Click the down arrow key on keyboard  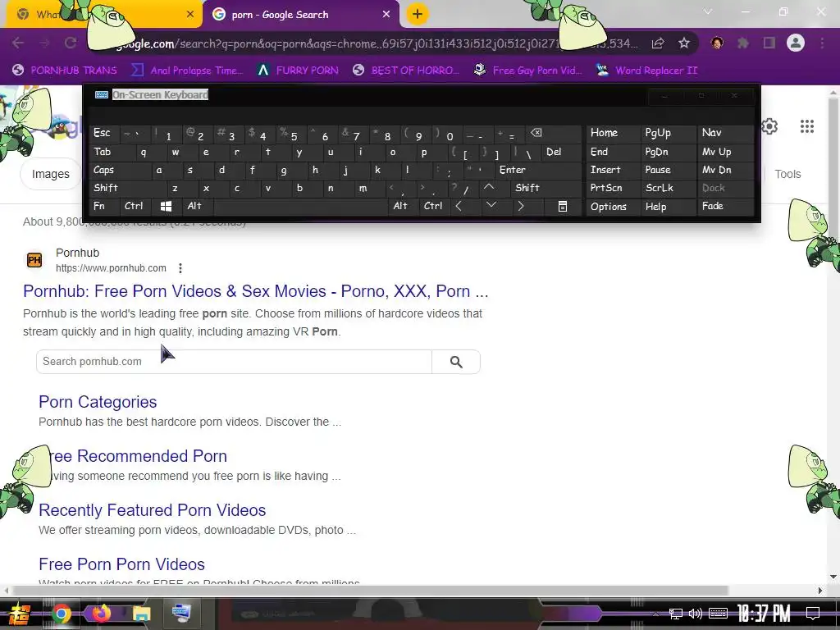click(x=491, y=205)
